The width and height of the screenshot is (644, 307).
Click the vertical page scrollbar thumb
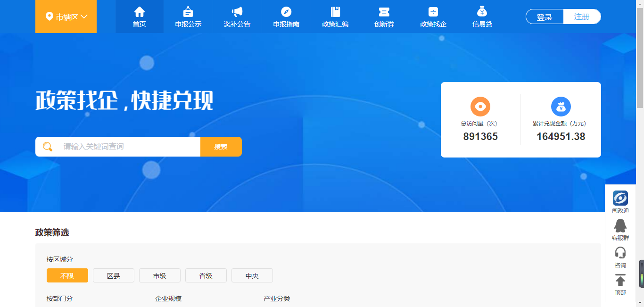640,58
